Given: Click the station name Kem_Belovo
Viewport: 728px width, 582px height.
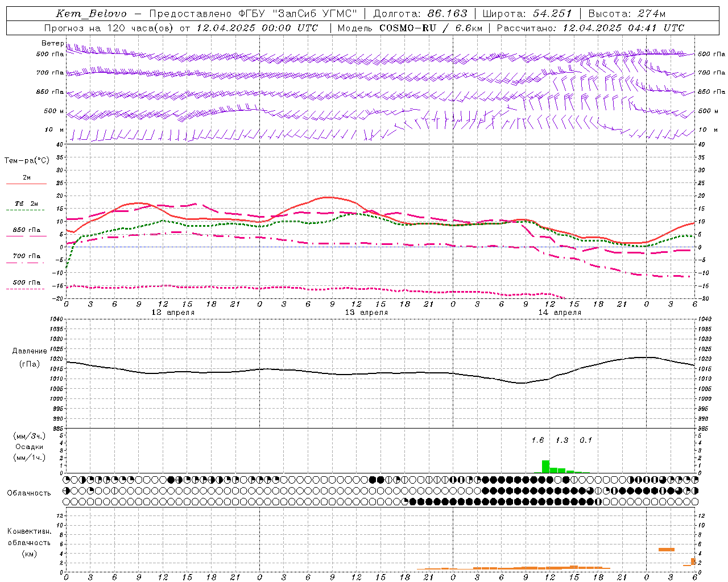Looking at the screenshot, I should coord(92,14).
